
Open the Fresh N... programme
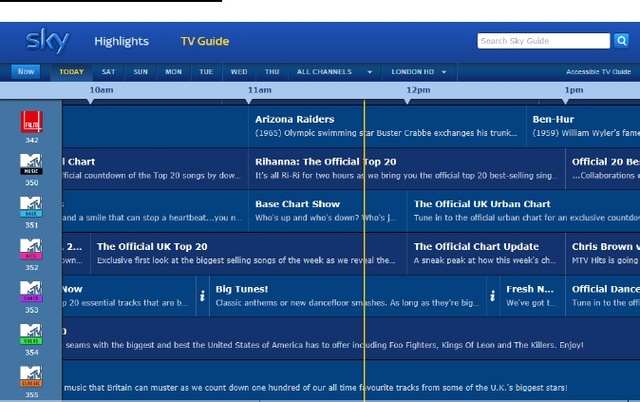[532, 296]
